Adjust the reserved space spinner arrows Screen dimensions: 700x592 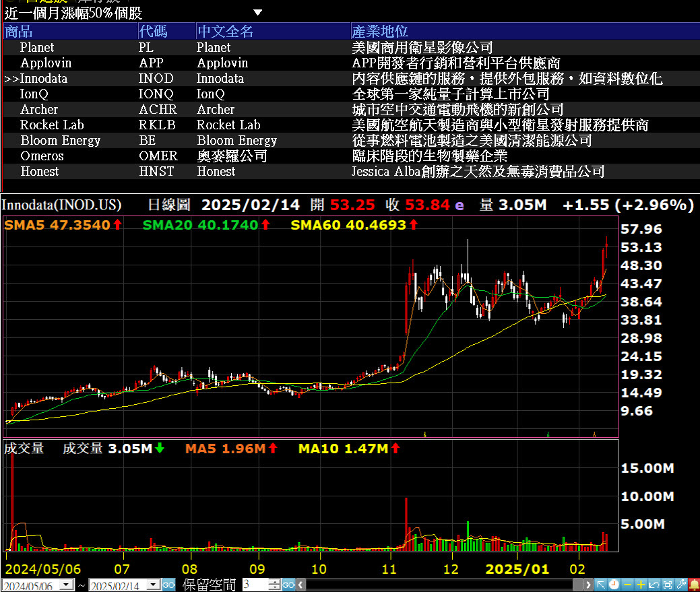274,585
